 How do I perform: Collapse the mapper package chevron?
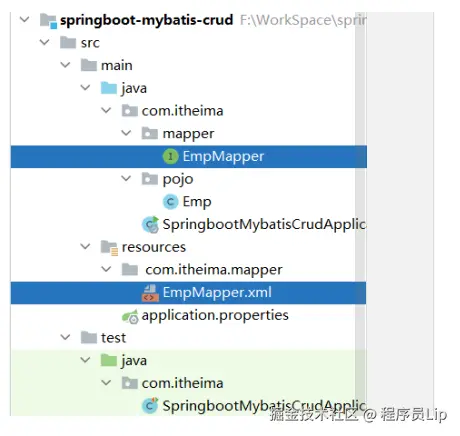point(126,133)
